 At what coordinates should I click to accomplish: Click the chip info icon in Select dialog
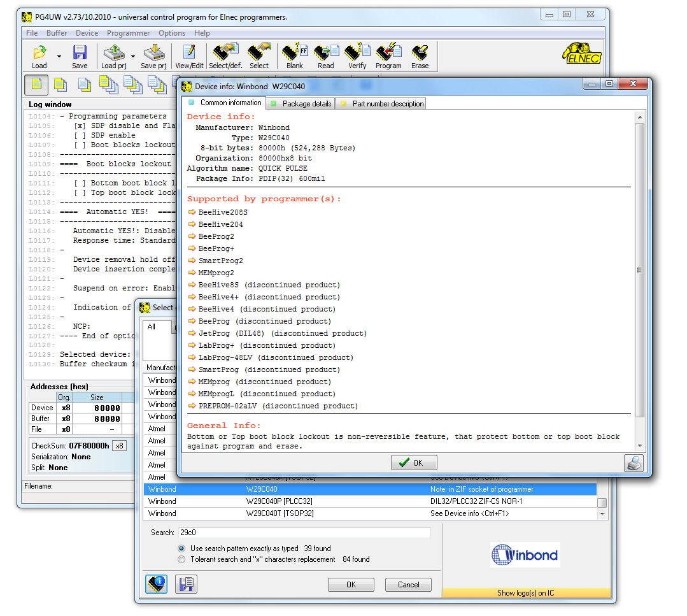[x=157, y=584]
